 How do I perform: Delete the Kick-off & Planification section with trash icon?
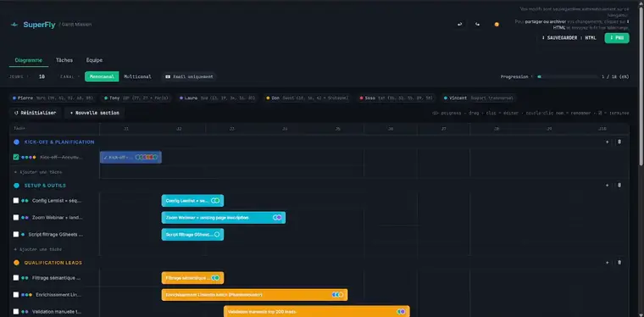[x=619, y=142]
